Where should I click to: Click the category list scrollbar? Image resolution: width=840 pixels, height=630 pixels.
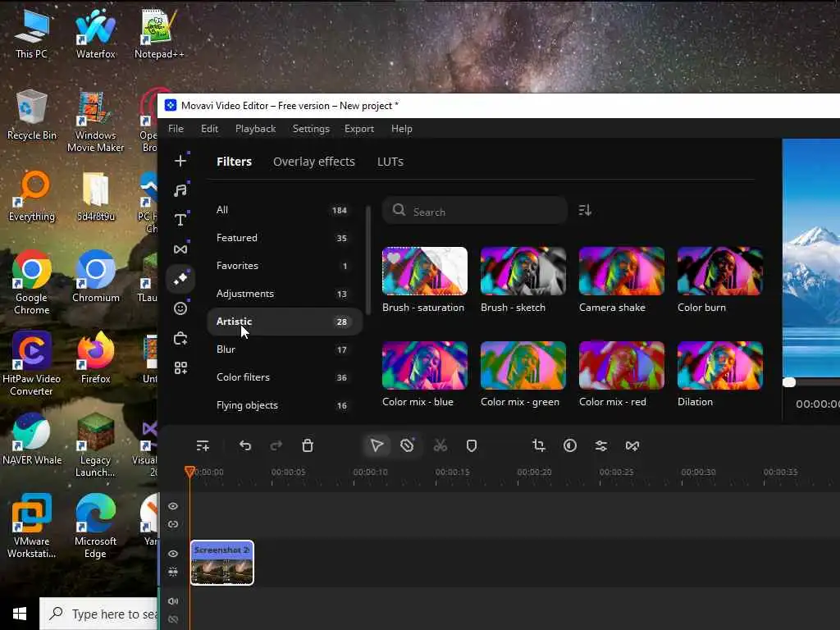tap(368, 261)
